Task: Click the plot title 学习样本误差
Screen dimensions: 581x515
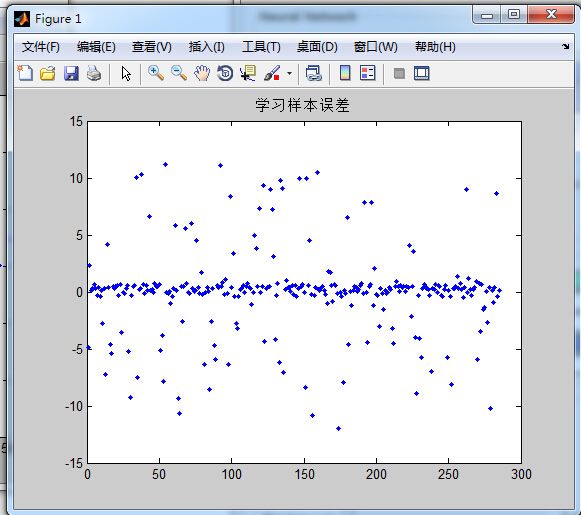Action: pos(302,105)
